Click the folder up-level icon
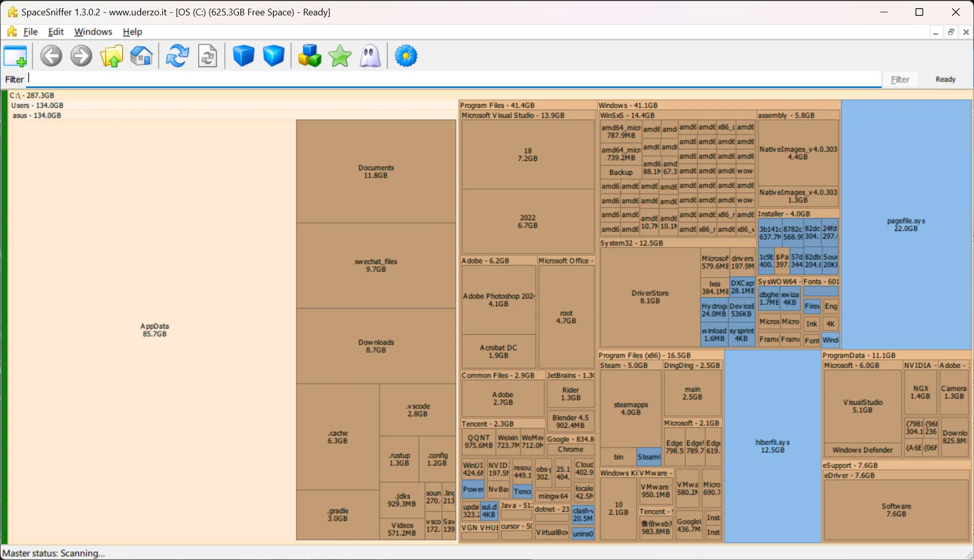Screen dimensions: 974x560 [x=111, y=56]
